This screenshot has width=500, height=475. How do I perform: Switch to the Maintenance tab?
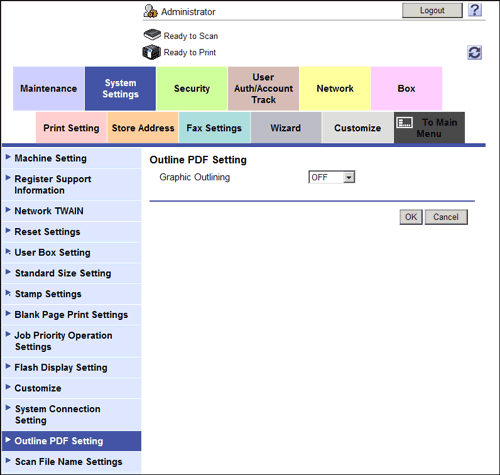(x=49, y=89)
